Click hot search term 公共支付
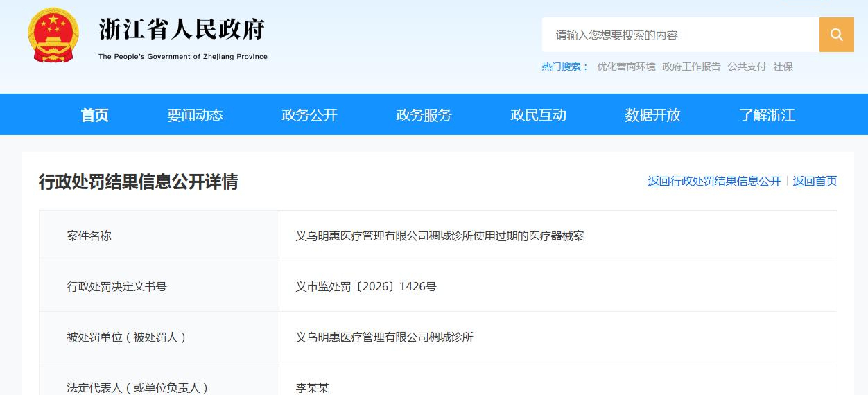 (x=747, y=67)
